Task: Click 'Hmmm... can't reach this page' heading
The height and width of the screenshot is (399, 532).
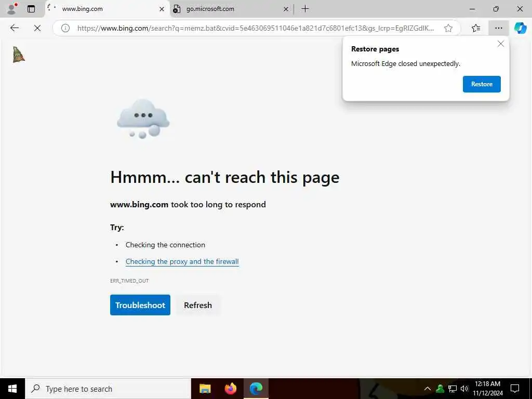Action: 224,177
